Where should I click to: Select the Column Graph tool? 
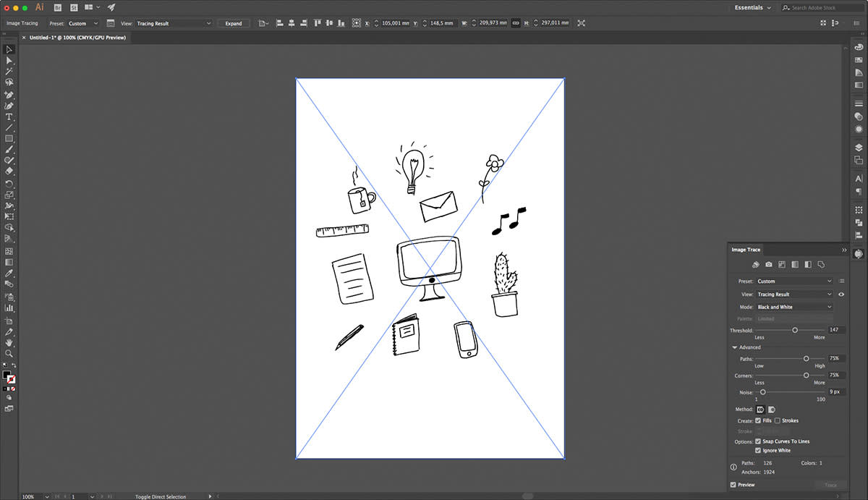tap(9, 308)
